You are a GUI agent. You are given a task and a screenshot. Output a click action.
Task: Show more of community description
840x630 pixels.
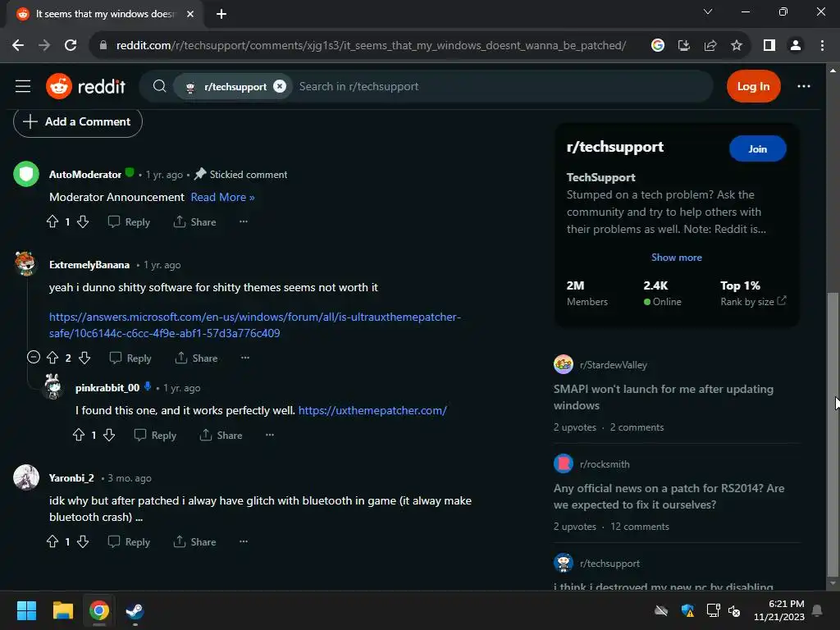pos(676,257)
